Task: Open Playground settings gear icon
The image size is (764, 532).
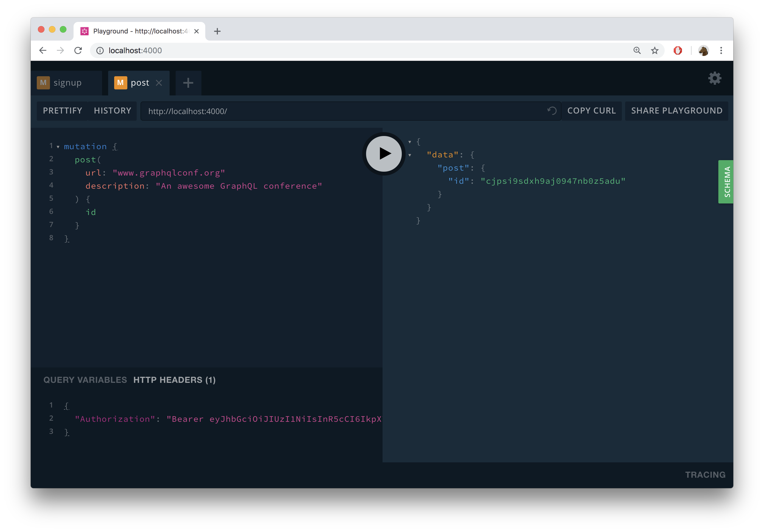Action: pyautogui.click(x=714, y=78)
